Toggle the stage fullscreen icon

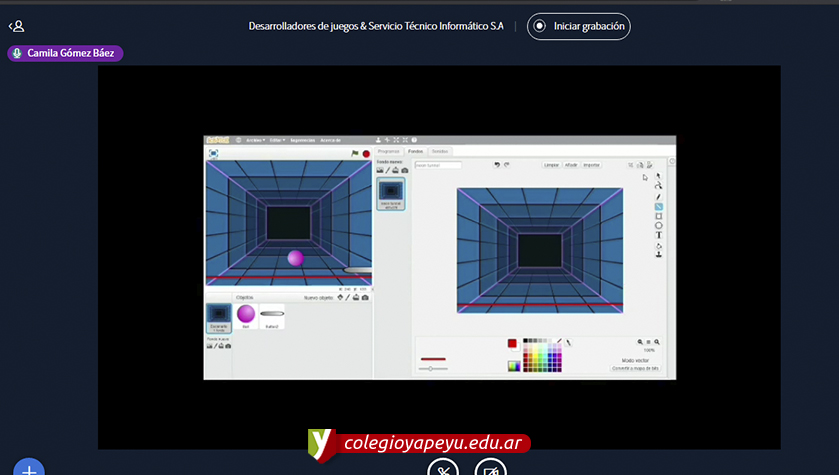[x=214, y=154]
